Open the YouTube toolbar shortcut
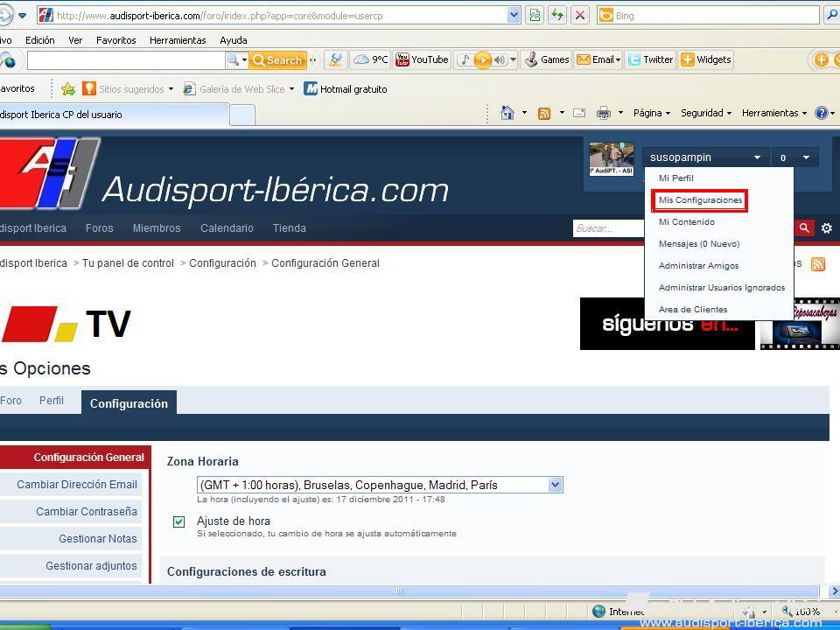Viewport: 840px width, 630px height. coord(422,59)
